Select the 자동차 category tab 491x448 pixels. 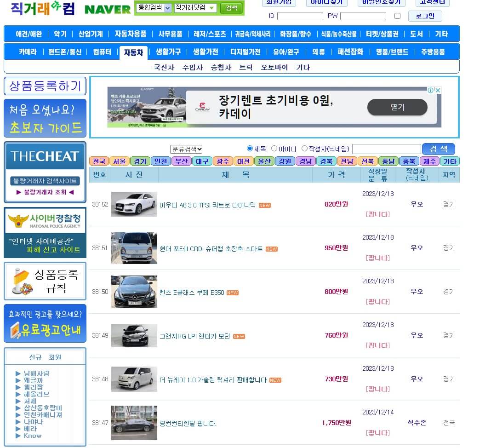tap(134, 52)
